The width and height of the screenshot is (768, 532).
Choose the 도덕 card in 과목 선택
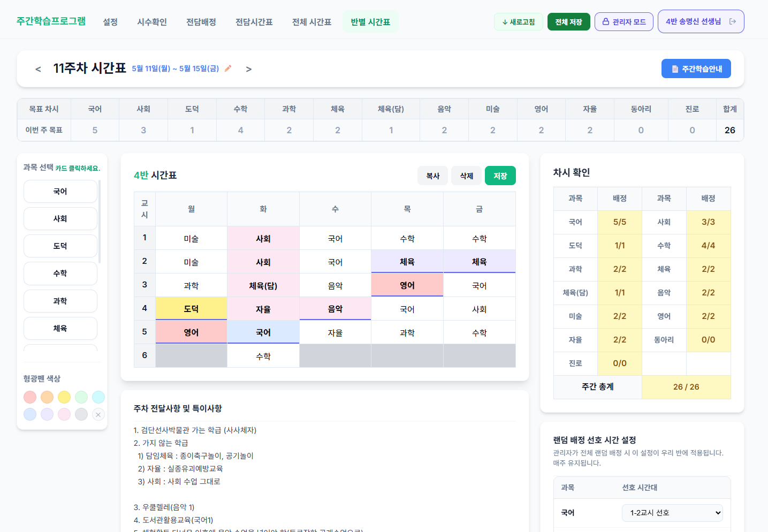coord(60,246)
